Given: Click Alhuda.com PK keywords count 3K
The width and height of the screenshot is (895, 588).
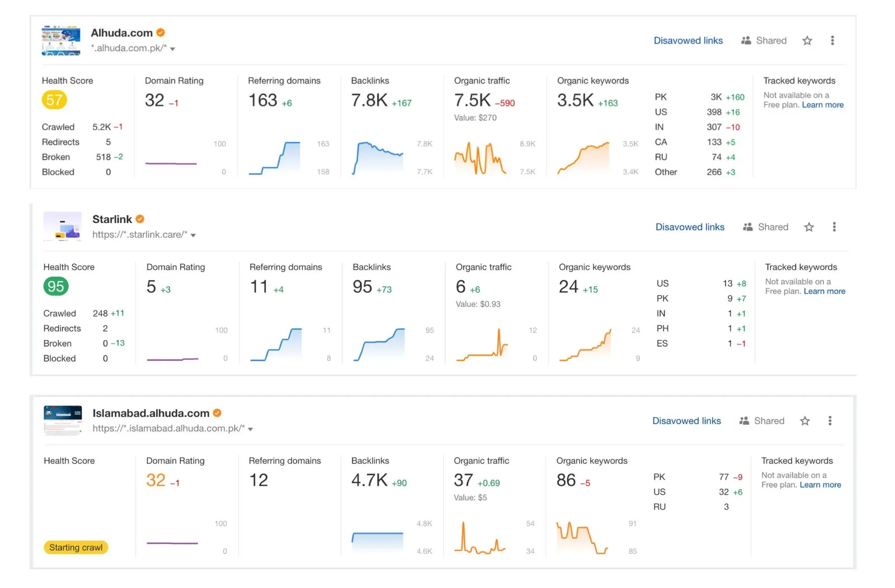Looking at the screenshot, I should click(716, 97).
